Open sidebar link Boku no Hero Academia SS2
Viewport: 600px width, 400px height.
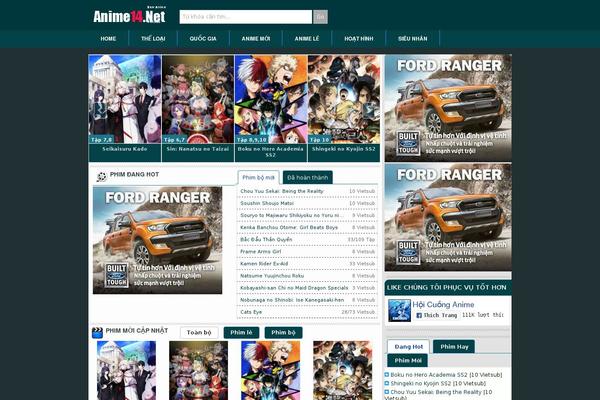(x=446, y=375)
